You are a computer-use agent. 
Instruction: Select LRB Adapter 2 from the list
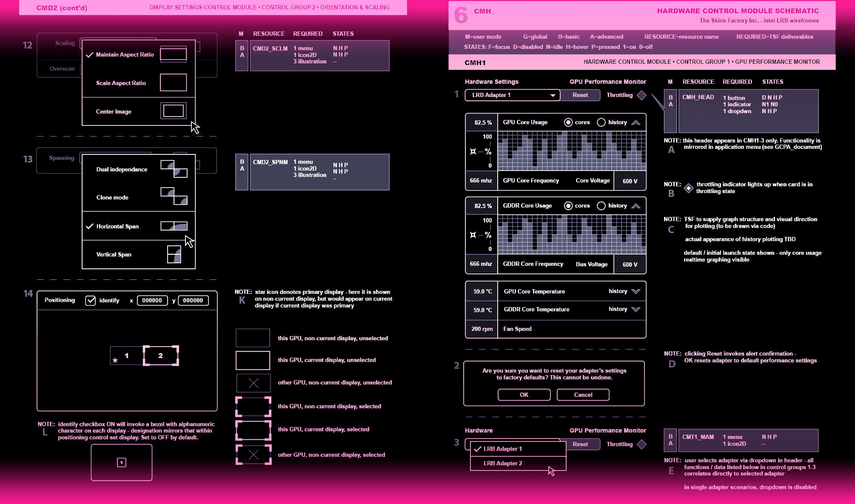pos(503,463)
